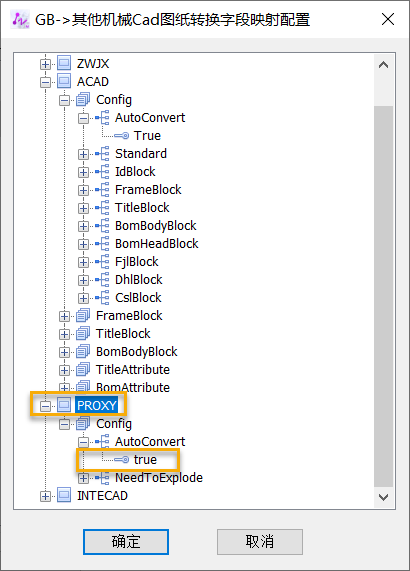
Task: Expand the BomHeadBlock node
Action: coord(83,244)
